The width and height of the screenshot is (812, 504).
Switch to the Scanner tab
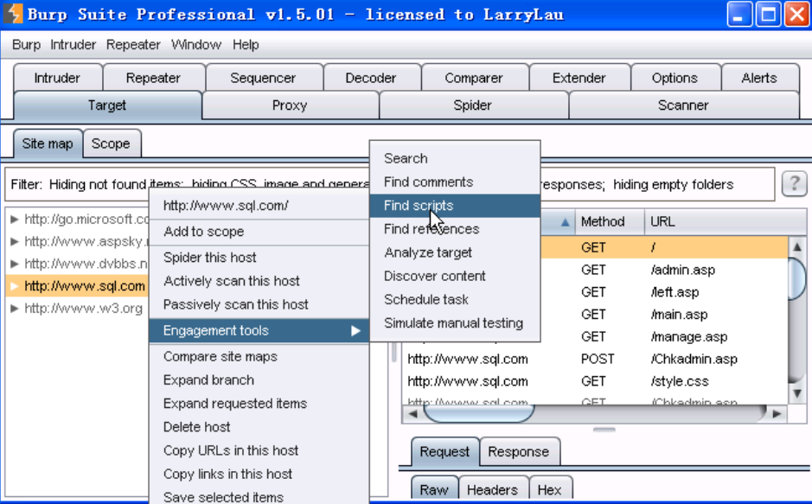[x=683, y=105]
